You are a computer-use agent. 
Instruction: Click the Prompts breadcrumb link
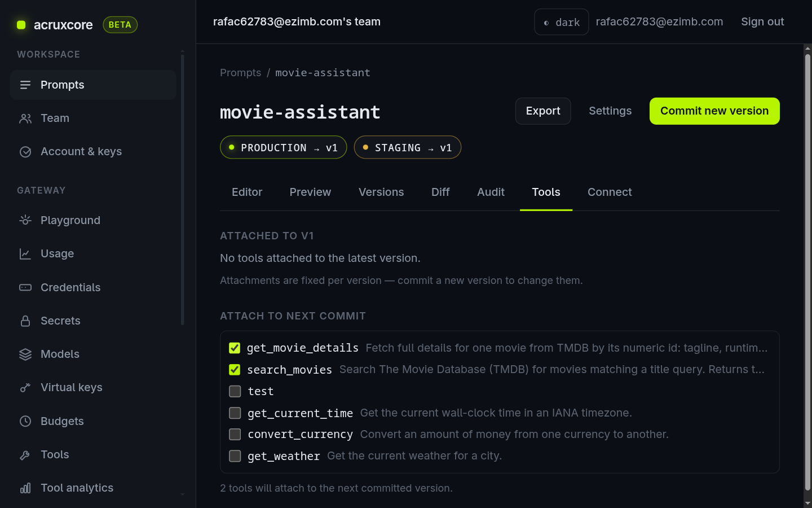click(x=241, y=73)
